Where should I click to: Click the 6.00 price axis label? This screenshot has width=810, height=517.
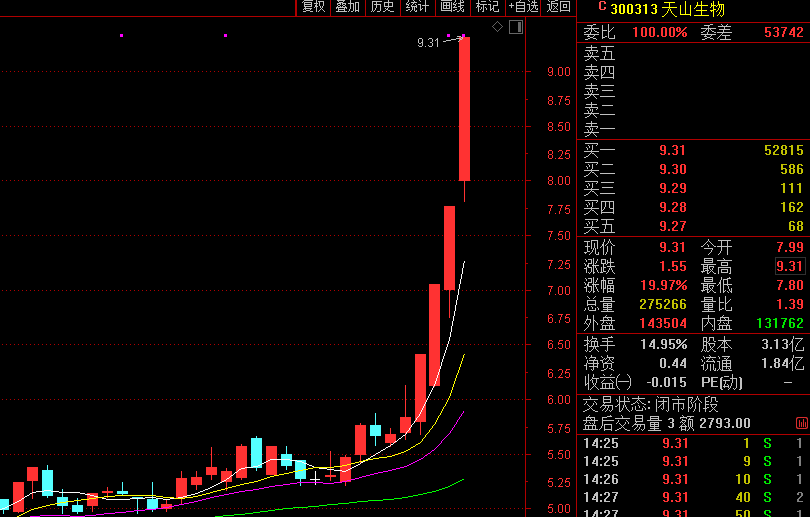point(559,399)
